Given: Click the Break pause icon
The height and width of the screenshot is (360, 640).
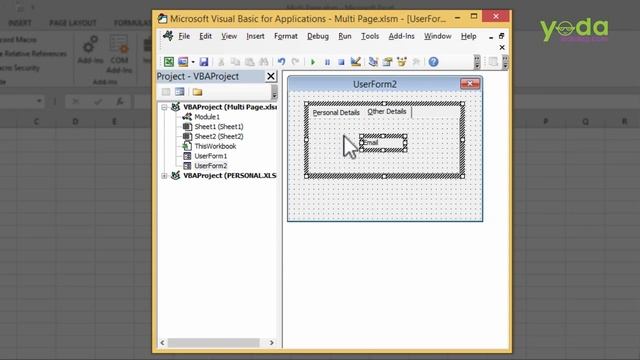Looking at the screenshot, I should pos(327,62).
